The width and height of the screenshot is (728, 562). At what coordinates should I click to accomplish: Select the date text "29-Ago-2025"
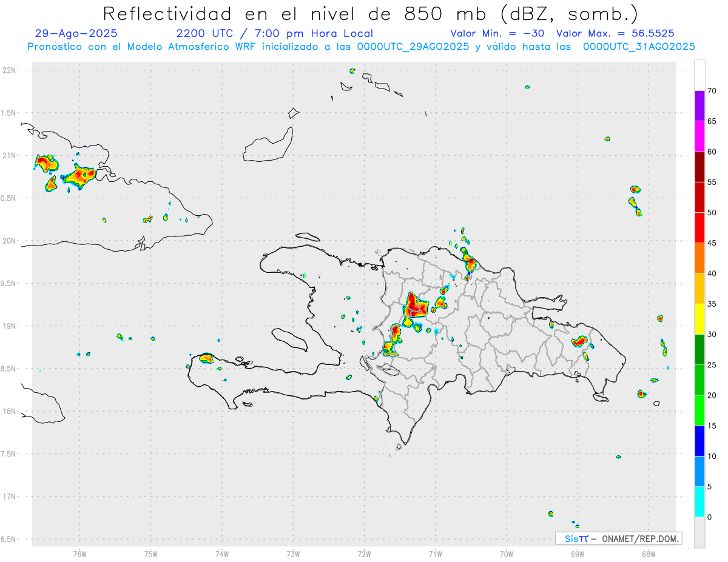coord(76,33)
